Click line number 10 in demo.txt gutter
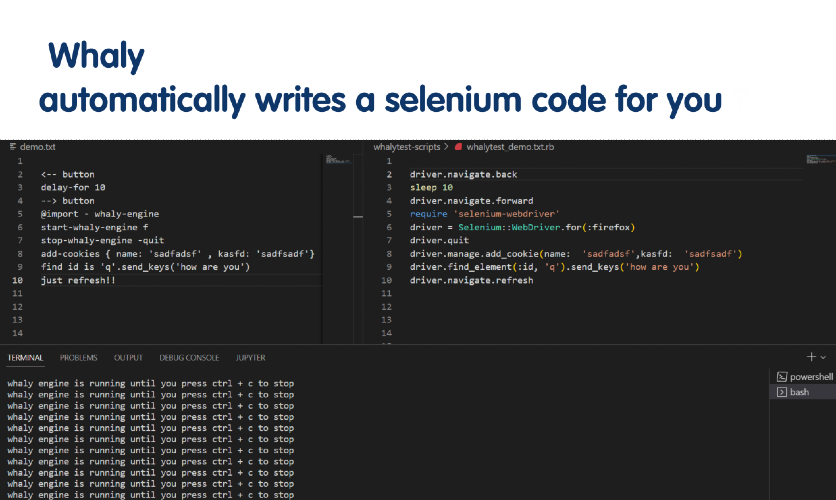The image size is (836, 500). pos(17,280)
